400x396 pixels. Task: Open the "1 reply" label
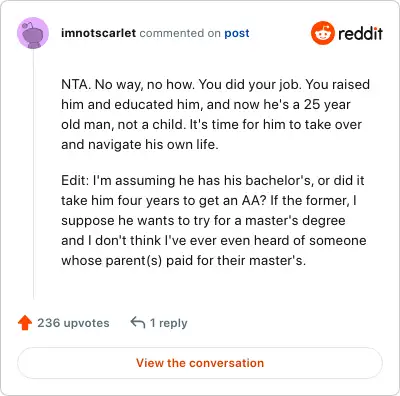pyautogui.click(x=169, y=323)
